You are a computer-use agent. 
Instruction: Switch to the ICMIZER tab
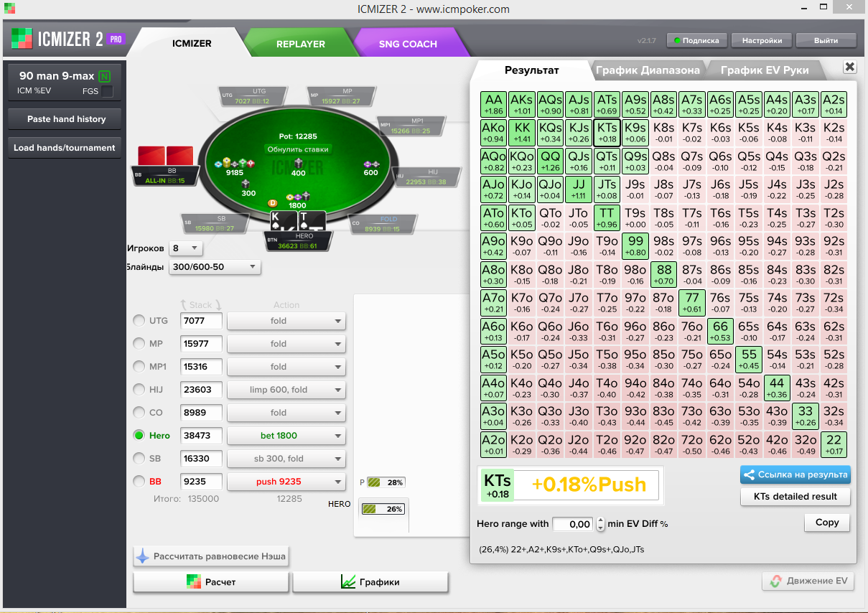click(192, 43)
